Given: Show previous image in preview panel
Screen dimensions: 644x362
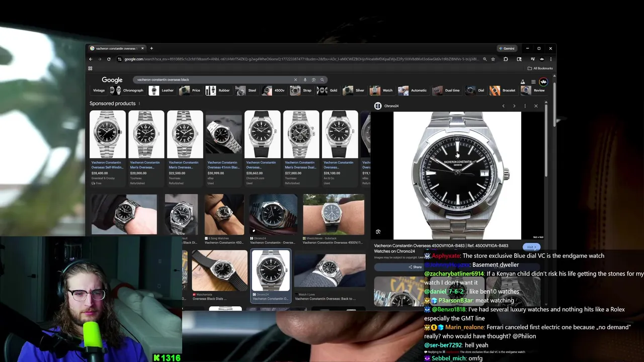Looking at the screenshot, I should (503, 106).
